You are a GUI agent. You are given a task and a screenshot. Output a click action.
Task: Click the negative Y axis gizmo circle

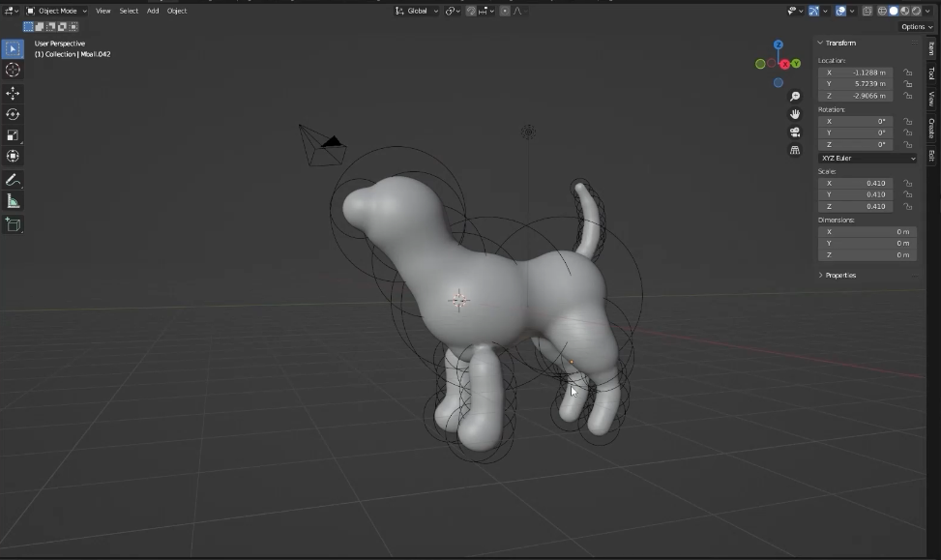click(760, 64)
